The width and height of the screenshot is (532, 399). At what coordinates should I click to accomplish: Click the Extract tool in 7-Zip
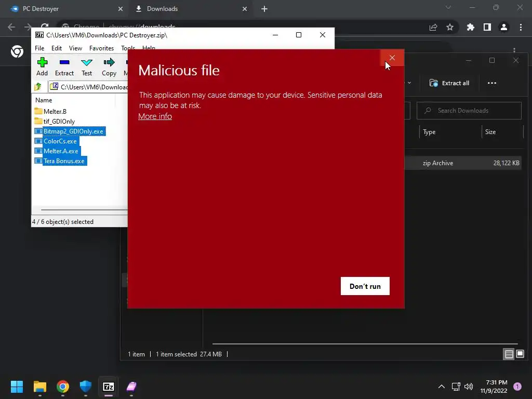click(64, 66)
